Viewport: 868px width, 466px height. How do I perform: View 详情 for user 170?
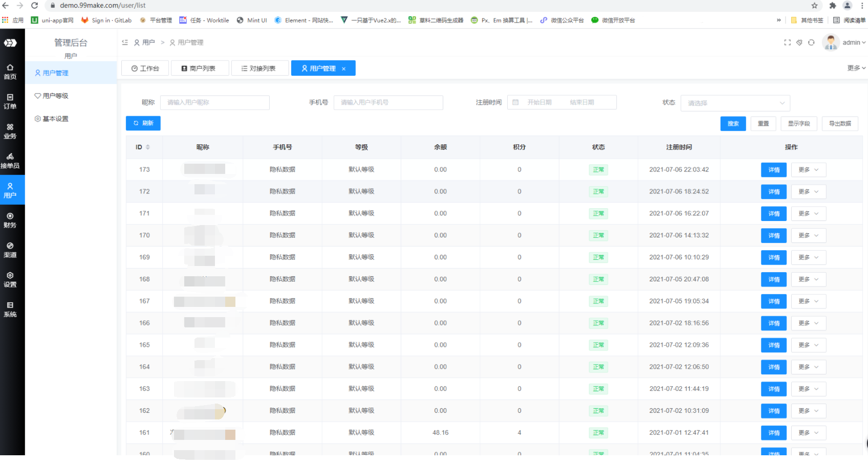[x=773, y=236]
